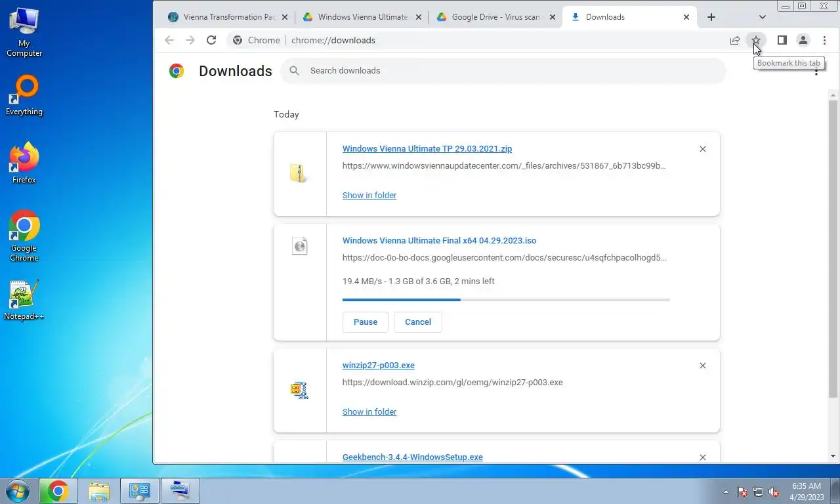Image resolution: width=840 pixels, height=504 pixels.
Task: Click the Action Center flag icon
Action: [x=742, y=492]
